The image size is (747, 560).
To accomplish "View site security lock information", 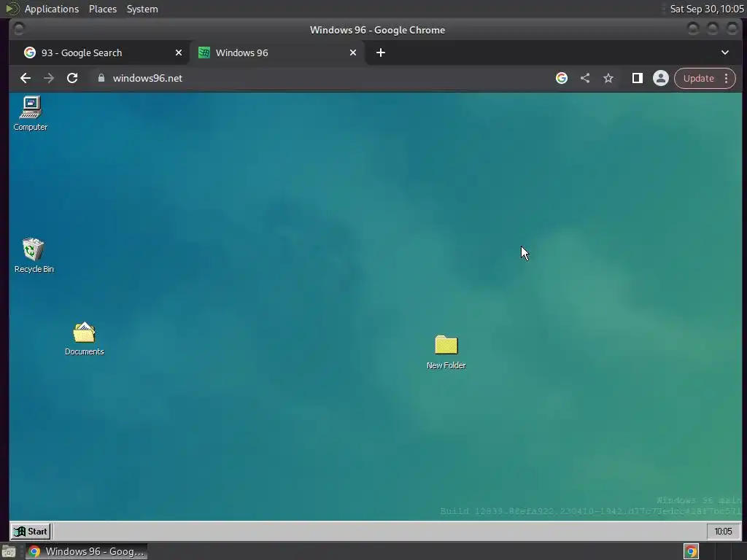I will [101, 78].
